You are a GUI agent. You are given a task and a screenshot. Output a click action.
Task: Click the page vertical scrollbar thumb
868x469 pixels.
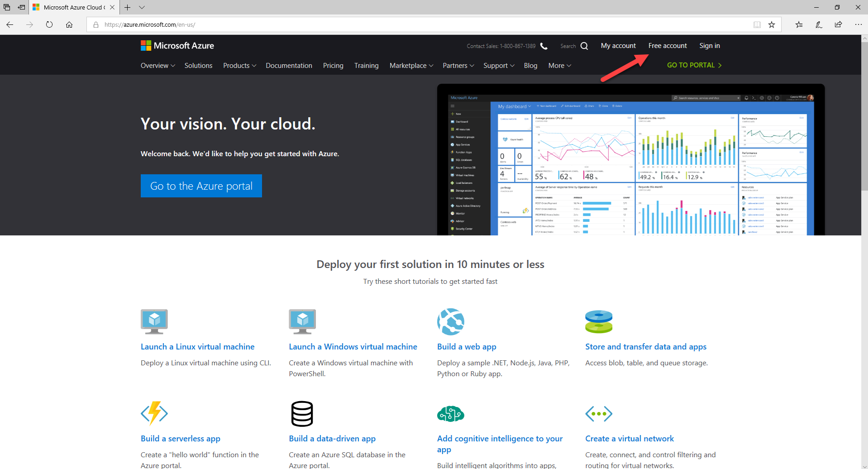(864, 117)
